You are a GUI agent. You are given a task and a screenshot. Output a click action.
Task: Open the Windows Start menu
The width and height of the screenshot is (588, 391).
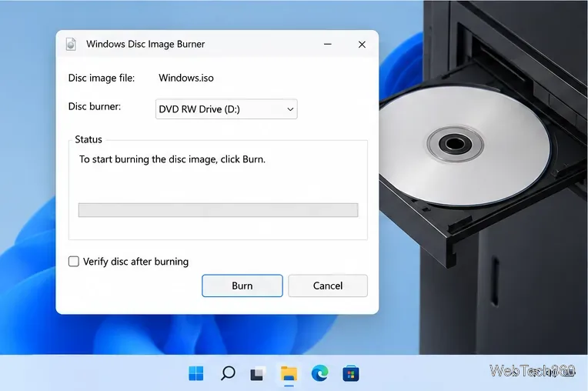(x=196, y=373)
